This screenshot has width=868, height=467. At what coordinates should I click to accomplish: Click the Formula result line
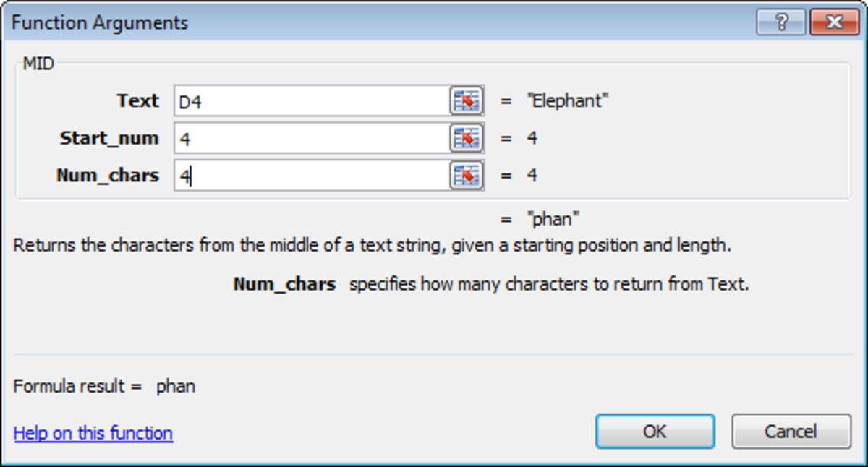[x=101, y=386]
